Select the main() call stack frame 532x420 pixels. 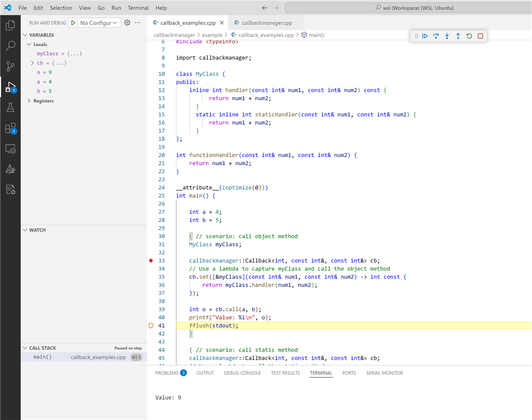coord(43,357)
